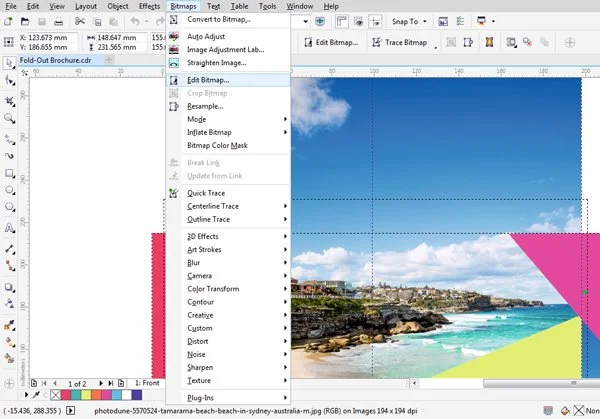Screen dimensions: 600x419
Task: Click the horizontal scrollbar thumb
Action: [x=541, y=383]
